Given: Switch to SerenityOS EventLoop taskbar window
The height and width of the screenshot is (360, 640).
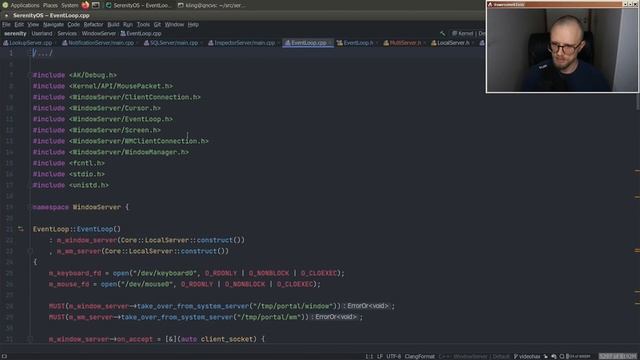Looking at the screenshot, I should (138, 5).
